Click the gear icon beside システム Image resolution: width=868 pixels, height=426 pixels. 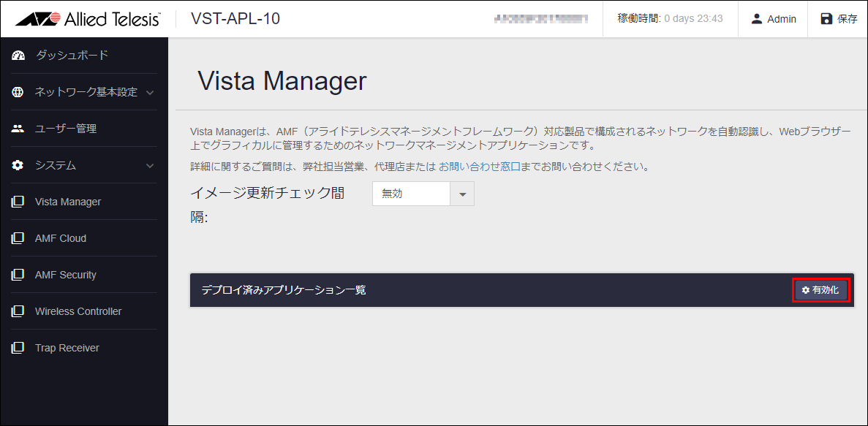coord(18,165)
